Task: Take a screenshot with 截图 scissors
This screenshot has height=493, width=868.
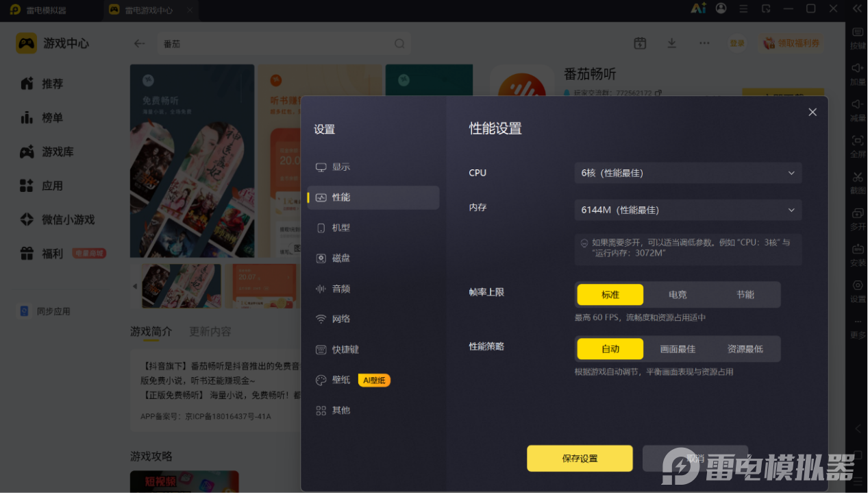Action: click(x=858, y=182)
